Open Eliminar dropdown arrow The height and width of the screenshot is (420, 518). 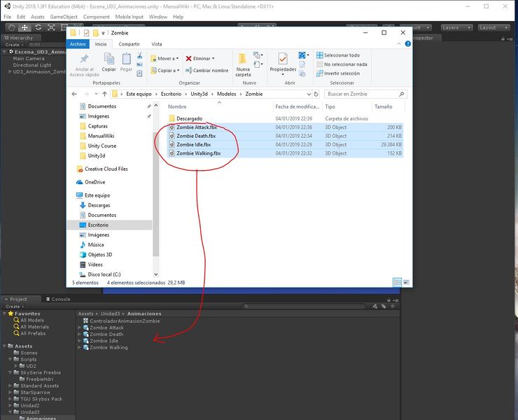click(x=213, y=59)
